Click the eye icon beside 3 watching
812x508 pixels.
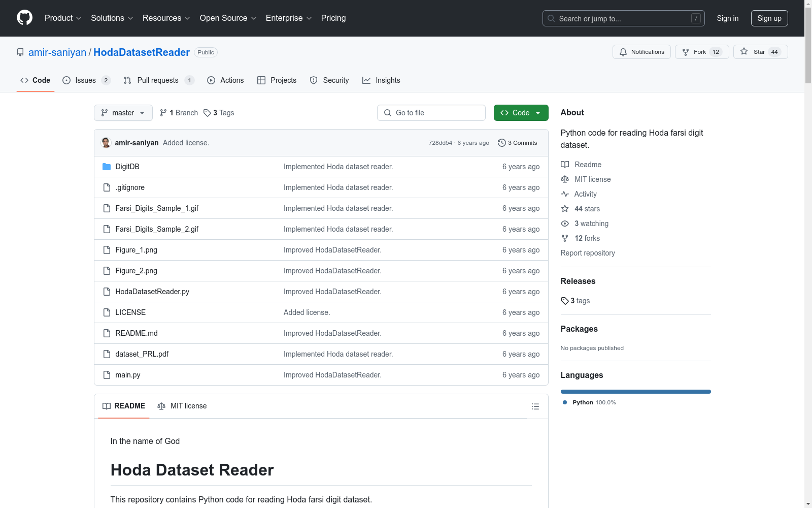(565, 224)
